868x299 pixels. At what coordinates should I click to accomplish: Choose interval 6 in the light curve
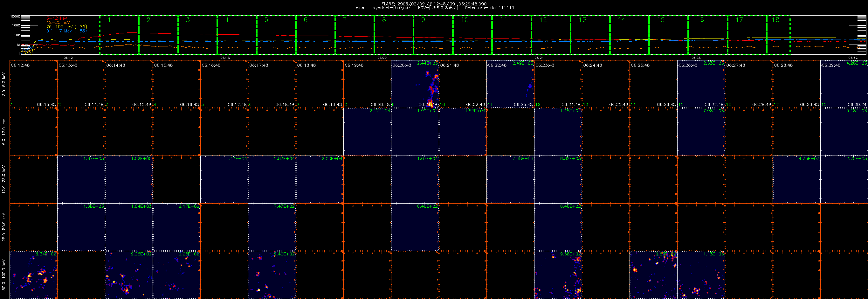[x=315, y=35]
